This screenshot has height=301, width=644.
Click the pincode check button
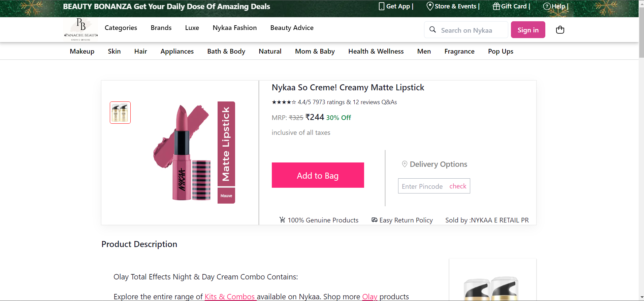pos(458,186)
